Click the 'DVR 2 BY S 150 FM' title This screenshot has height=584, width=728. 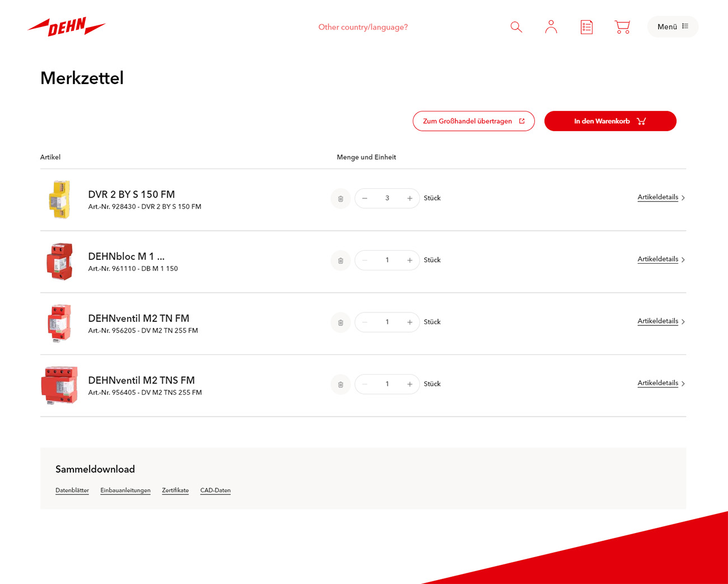coord(132,194)
